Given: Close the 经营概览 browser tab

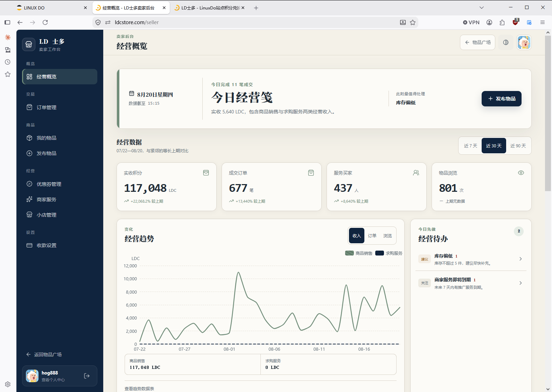Looking at the screenshot, I should click(x=164, y=8).
